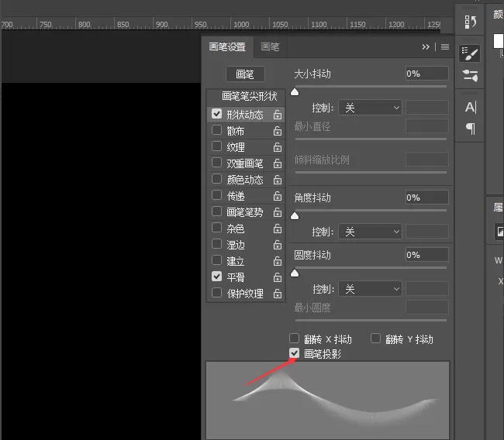Enable the 颜色动态 checkbox
This screenshot has height=440, width=504.
pyautogui.click(x=216, y=179)
